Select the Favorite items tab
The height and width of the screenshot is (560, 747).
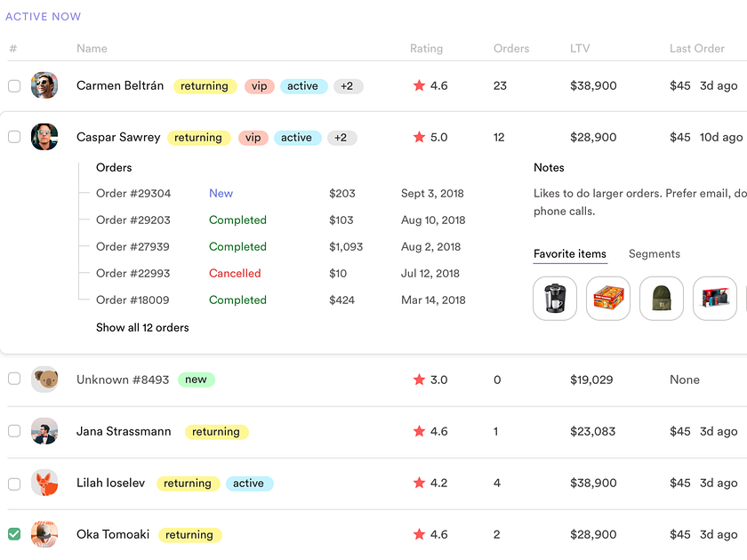(570, 254)
